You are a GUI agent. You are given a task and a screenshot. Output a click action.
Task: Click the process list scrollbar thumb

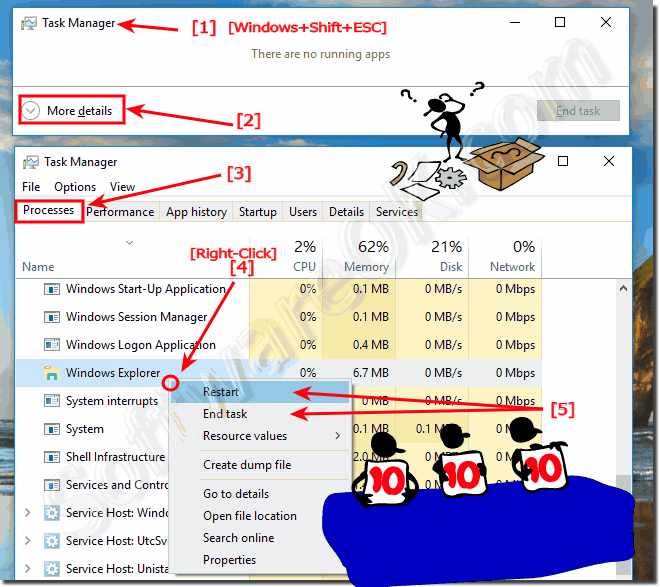coord(623,525)
